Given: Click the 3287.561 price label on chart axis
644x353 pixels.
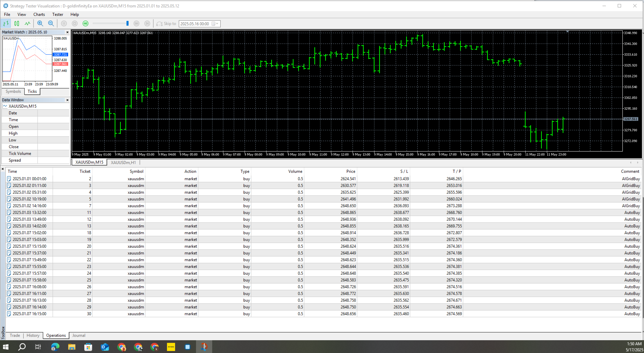Looking at the screenshot, I should point(631,119).
